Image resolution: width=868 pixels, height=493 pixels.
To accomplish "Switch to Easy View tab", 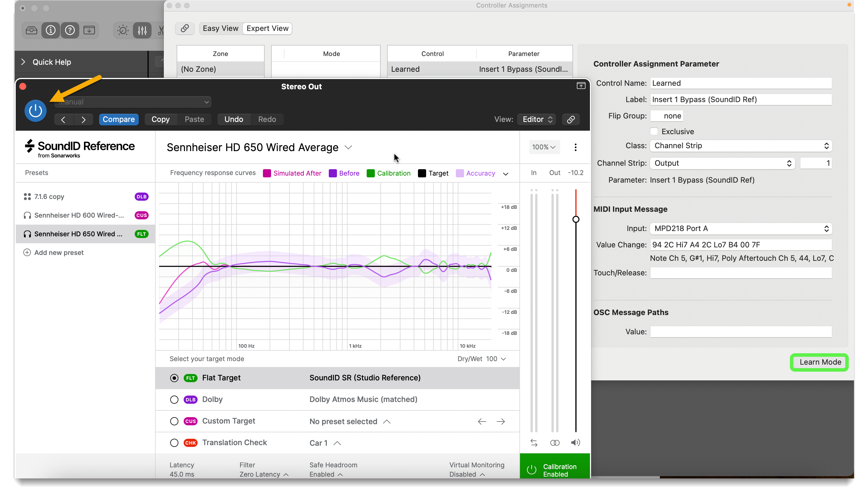I will point(220,28).
